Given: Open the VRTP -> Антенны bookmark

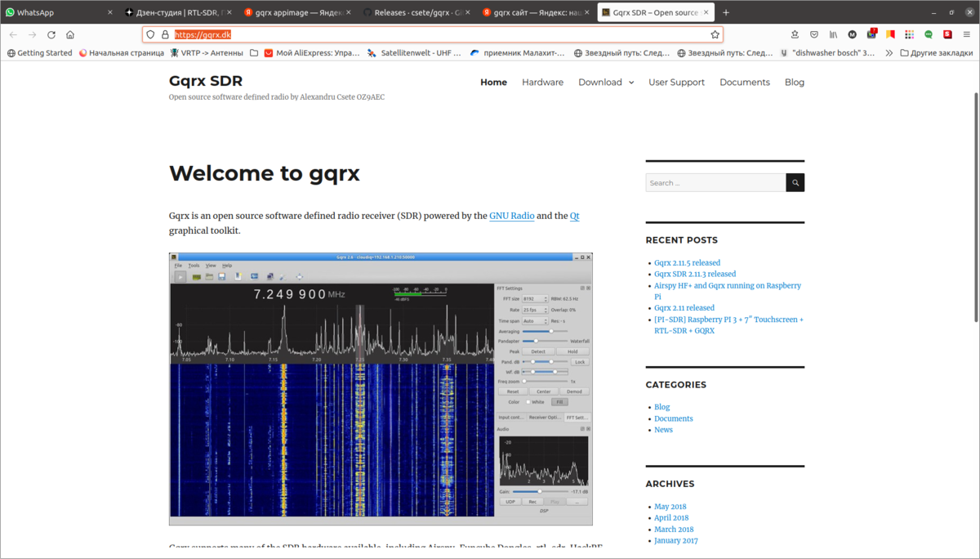Looking at the screenshot, I should click(207, 52).
